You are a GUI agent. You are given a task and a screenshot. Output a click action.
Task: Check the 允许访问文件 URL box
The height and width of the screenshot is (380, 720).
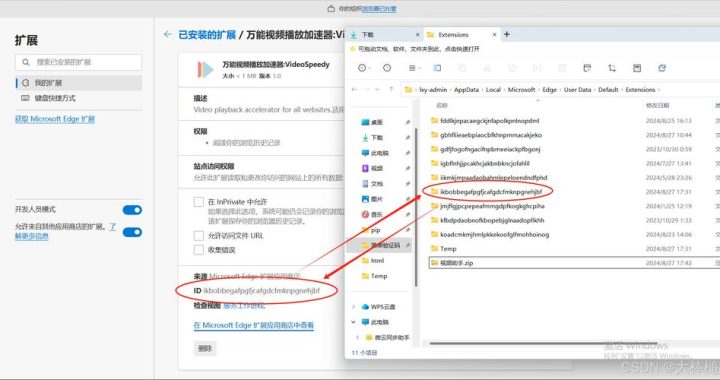[x=199, y=236]
